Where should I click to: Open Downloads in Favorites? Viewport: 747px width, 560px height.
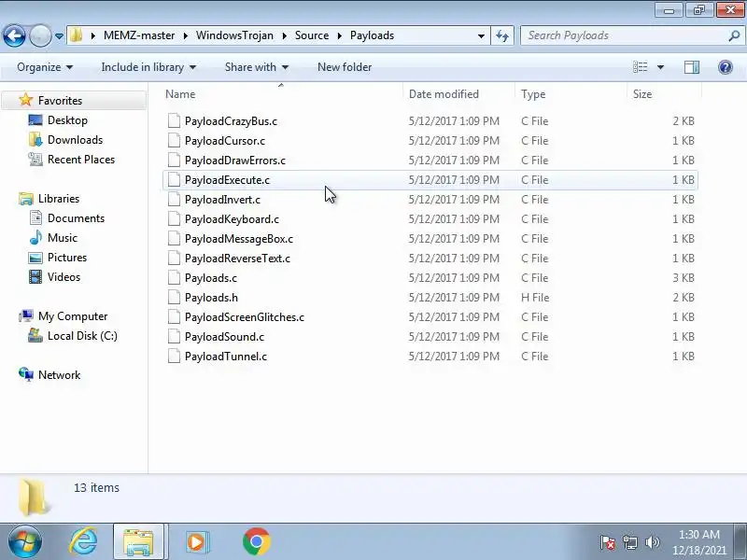[x=75, y=139]
